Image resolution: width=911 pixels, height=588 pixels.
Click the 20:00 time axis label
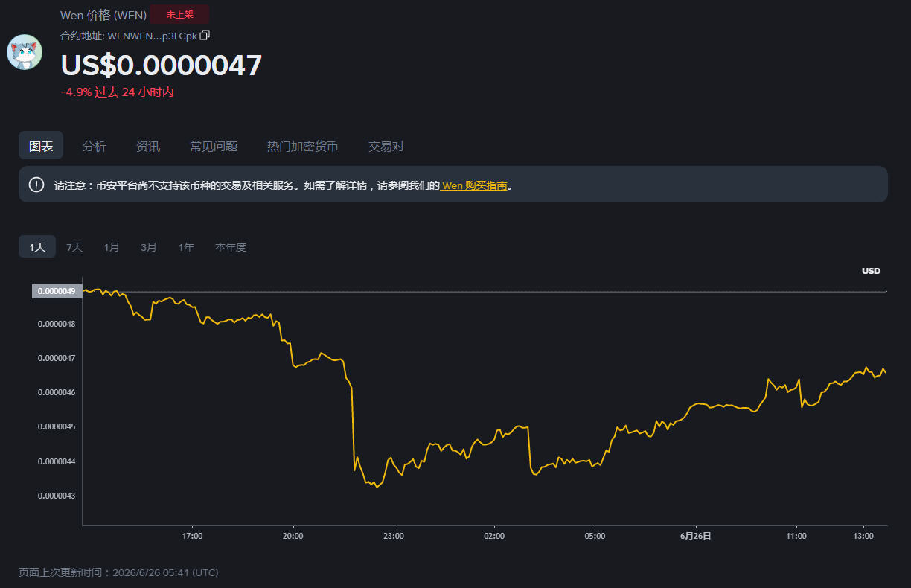click(293, 536)
